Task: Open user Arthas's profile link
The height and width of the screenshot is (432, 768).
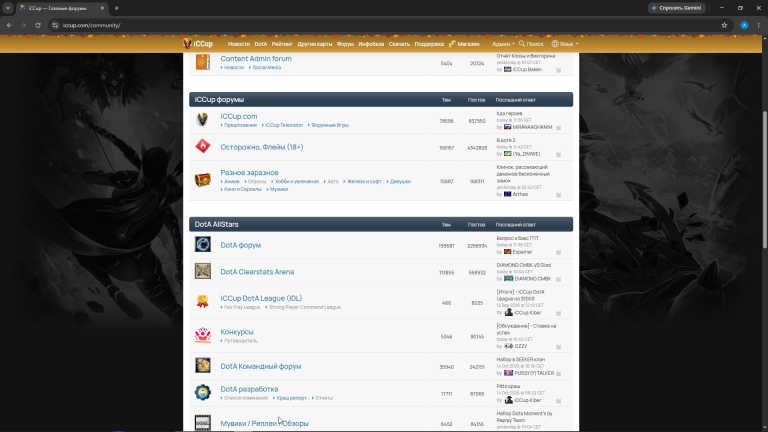Action: coord(520,194)
